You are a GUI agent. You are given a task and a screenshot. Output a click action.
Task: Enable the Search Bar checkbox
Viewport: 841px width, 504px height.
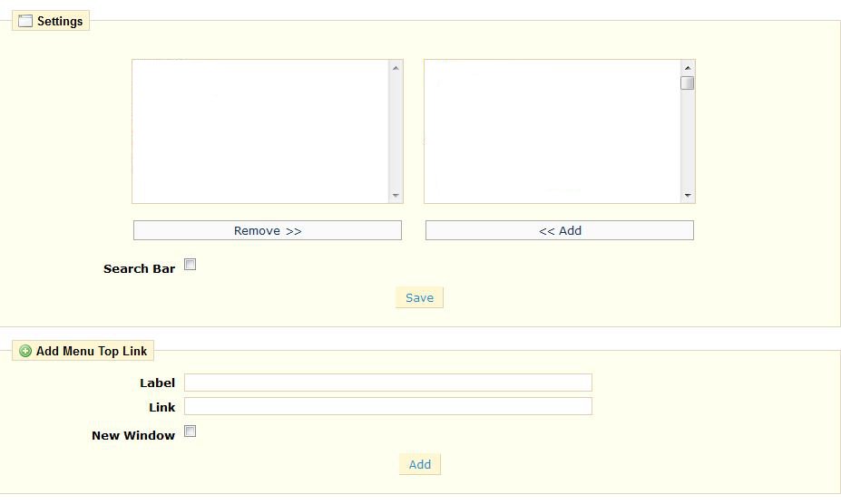point(191,265)
